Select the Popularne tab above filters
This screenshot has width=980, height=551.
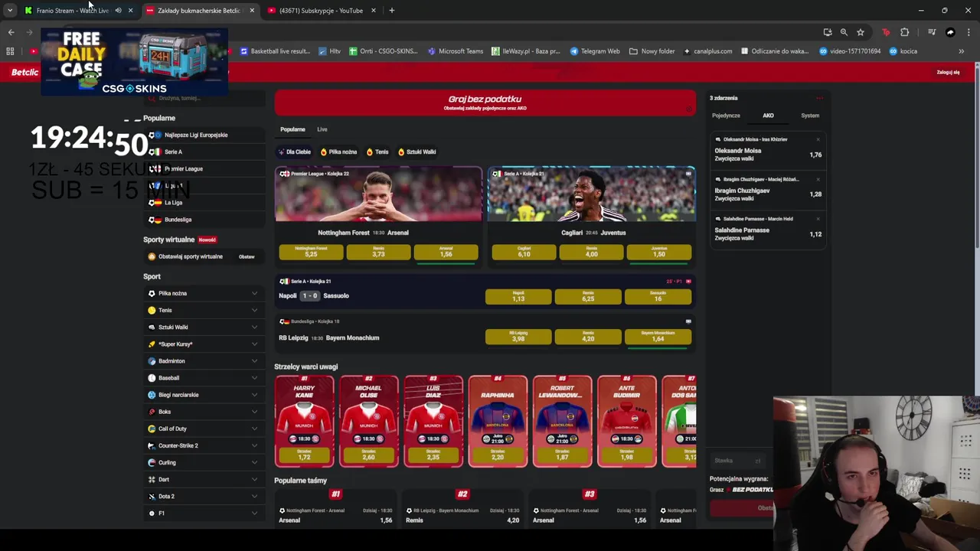pos(292,129)
